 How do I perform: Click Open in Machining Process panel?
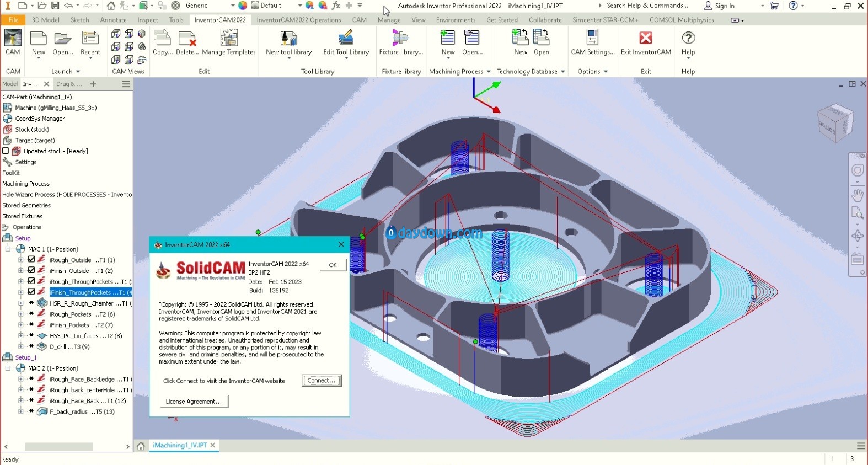pyautogui.click(x=472, y=43)
